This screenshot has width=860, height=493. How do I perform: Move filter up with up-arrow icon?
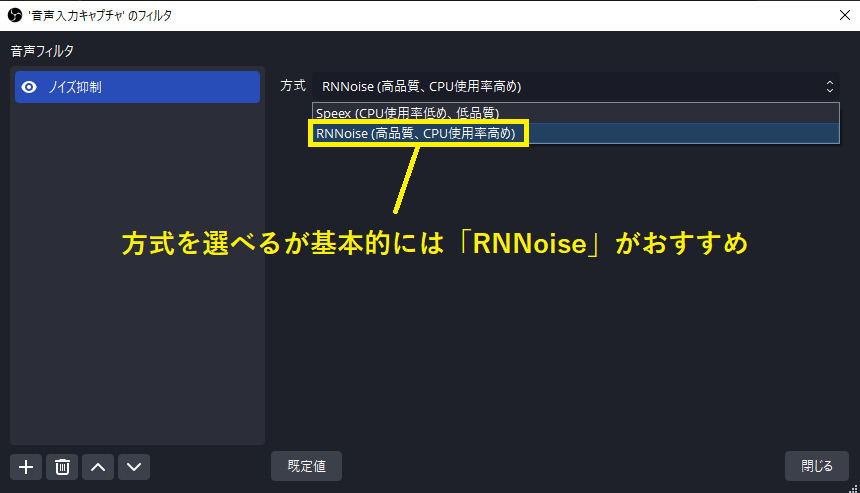pyautogui.click(x=98, y=467)
